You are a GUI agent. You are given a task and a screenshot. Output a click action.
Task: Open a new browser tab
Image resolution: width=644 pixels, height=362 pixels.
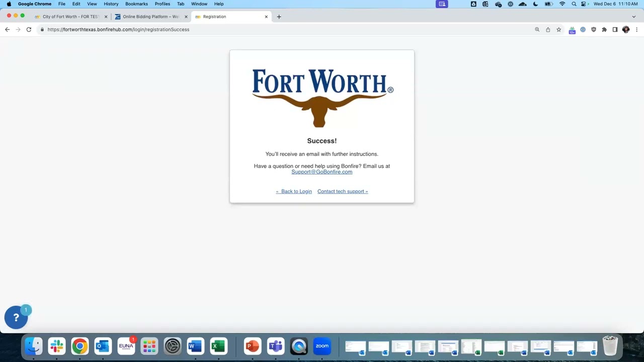click(279, 17)
